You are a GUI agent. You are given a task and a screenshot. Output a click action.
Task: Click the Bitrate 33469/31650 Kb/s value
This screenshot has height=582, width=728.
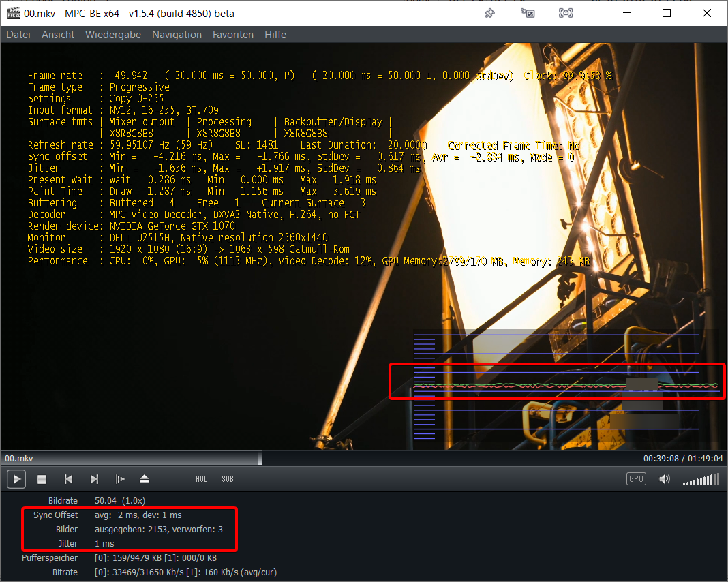185,572
